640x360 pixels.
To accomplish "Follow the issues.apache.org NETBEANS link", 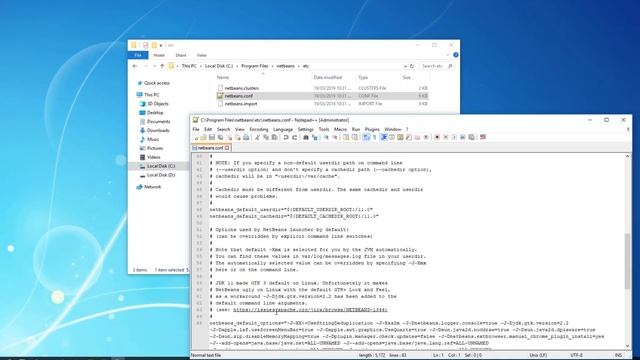I will pyautogui.click(x=310, y=310).
